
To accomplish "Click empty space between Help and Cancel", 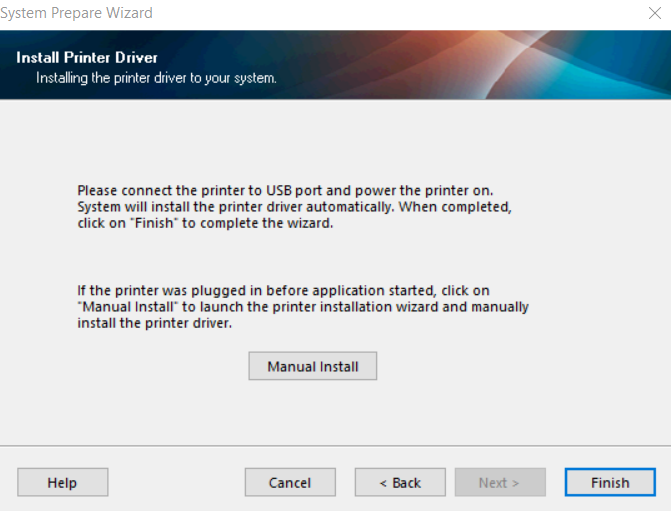I will [x=176, y=482].
